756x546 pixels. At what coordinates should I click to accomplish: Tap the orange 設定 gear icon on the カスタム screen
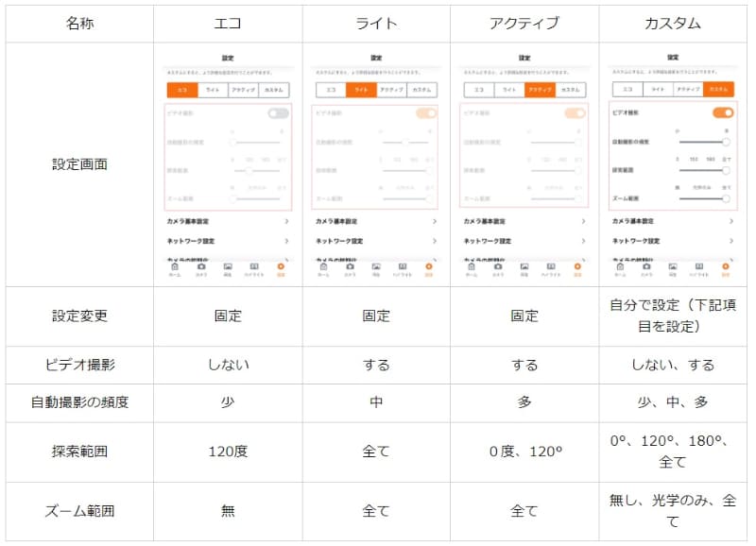[x=725, y=266]
